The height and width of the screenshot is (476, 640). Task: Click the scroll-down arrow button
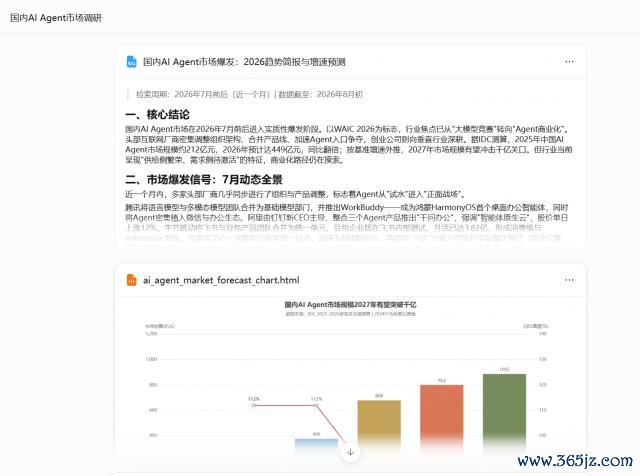pos(350,452)
